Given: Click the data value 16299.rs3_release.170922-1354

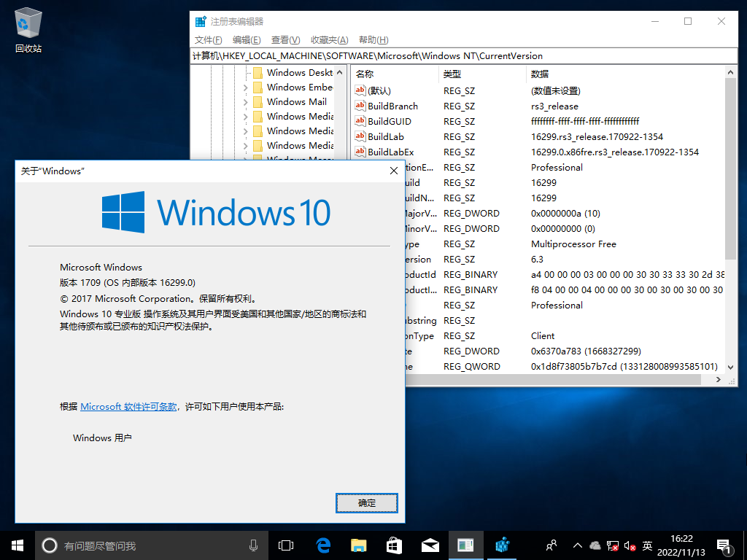Looking at the screenshot, I should click(x=597, y=136).
